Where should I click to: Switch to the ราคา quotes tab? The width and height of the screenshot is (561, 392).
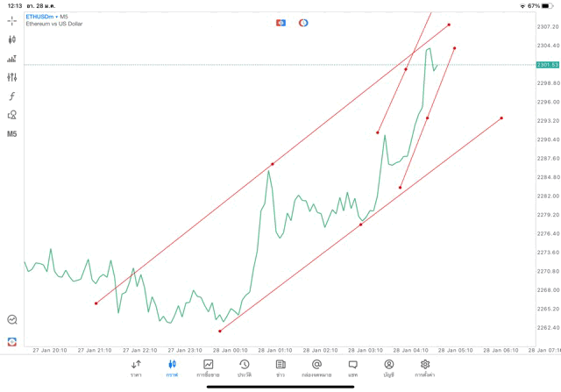pyautogui.click(x=136, y=367)
